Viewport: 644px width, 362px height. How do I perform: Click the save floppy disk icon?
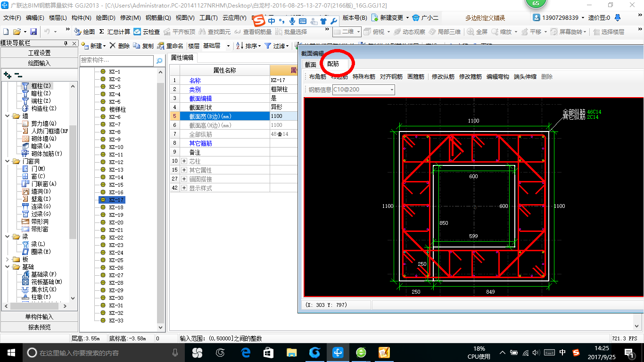pos(33,32)
